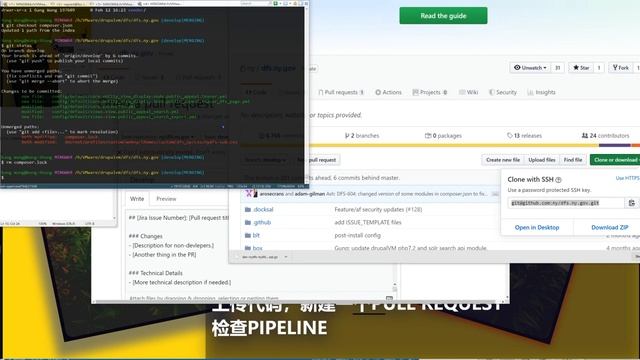The width and height of the screenshot is (640, 360).
Task: Switch to the Actions tab
Action: coord(388,92)
